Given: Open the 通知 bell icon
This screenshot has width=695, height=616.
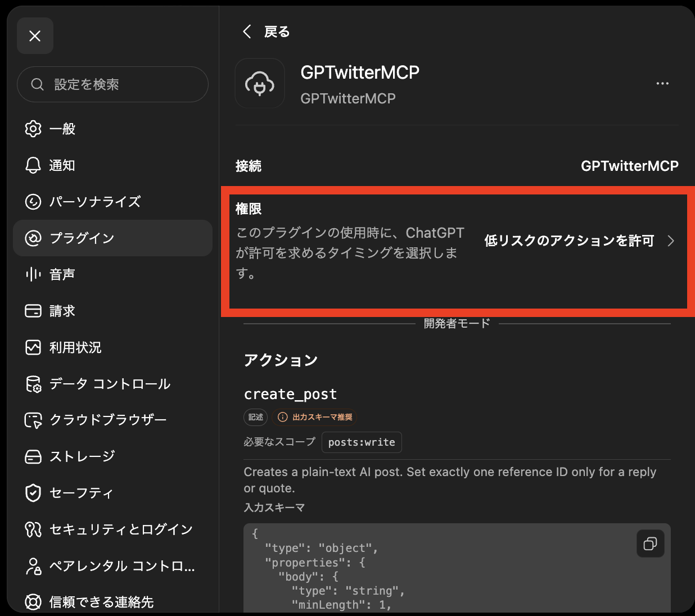Looking at the screenshot, I should (x=33, y=165).
